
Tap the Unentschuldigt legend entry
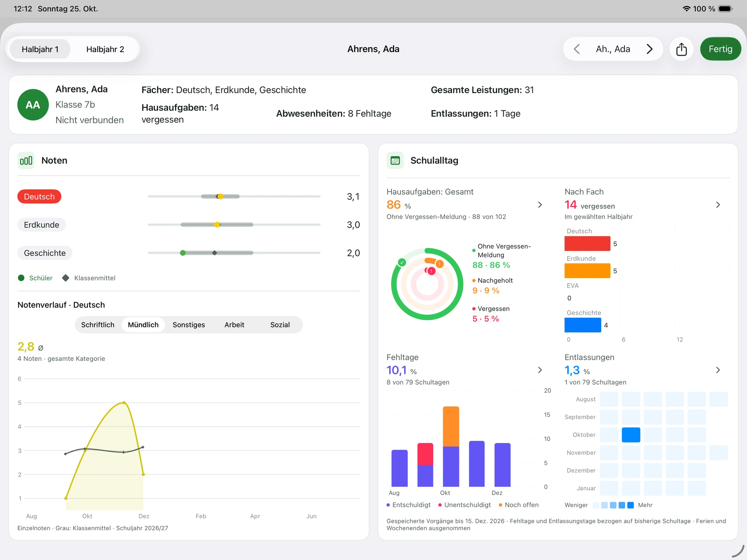(x=465, y=505)
